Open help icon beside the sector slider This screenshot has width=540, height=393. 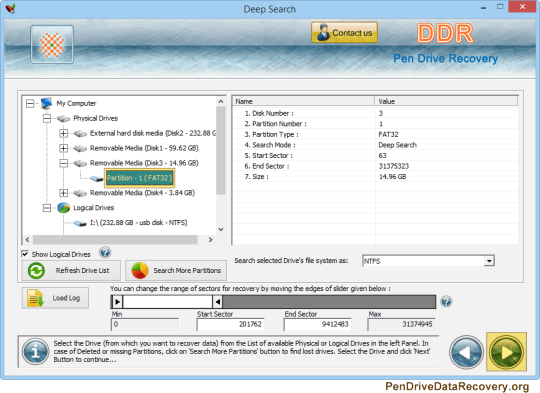pos(446,302)
